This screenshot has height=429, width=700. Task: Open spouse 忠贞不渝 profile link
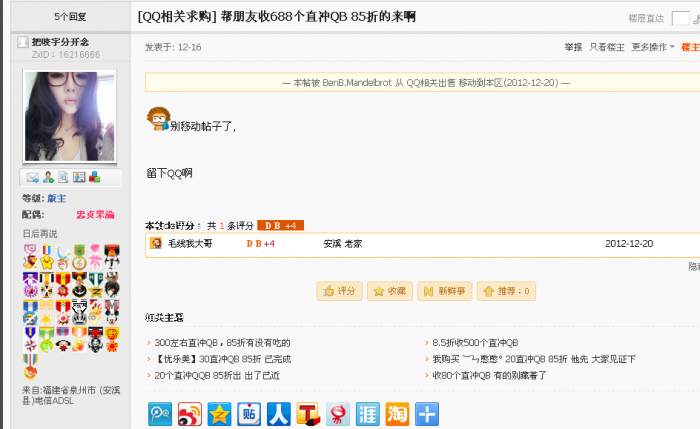pyautogui.click(x=95, y=215)
